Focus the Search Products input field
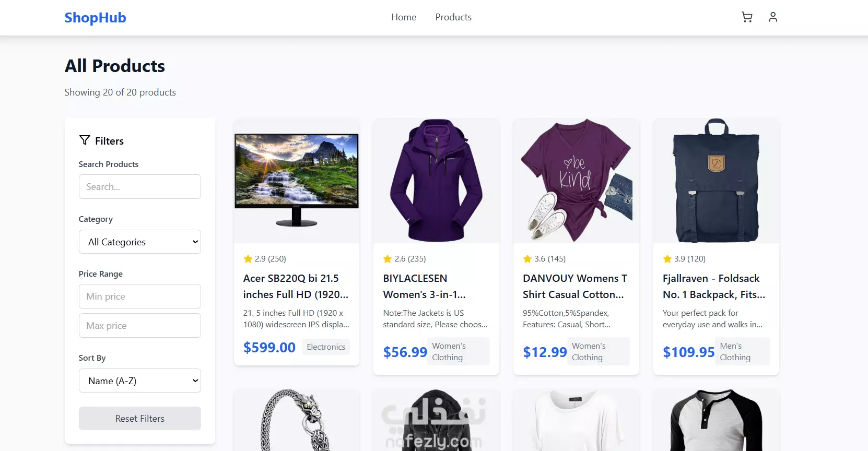Image resolution: width=868 pixels, height=451 pixels. pos(140,186)
